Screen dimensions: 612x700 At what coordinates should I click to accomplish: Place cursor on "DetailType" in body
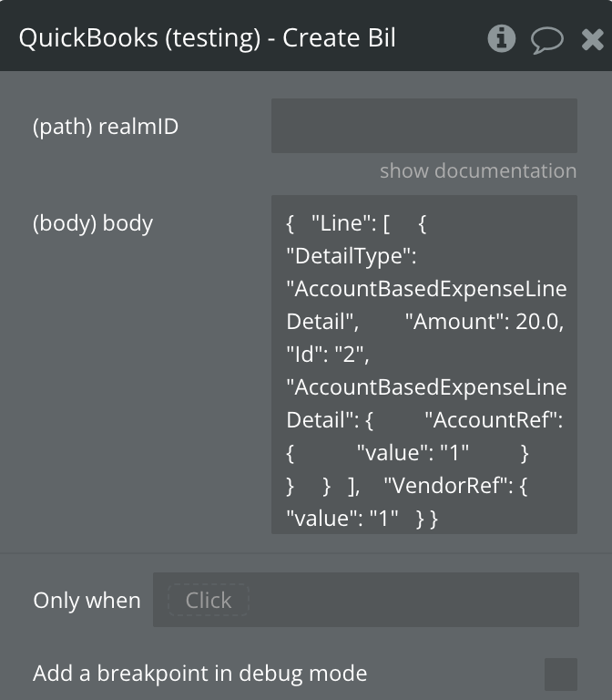click(x=351, y=256)
